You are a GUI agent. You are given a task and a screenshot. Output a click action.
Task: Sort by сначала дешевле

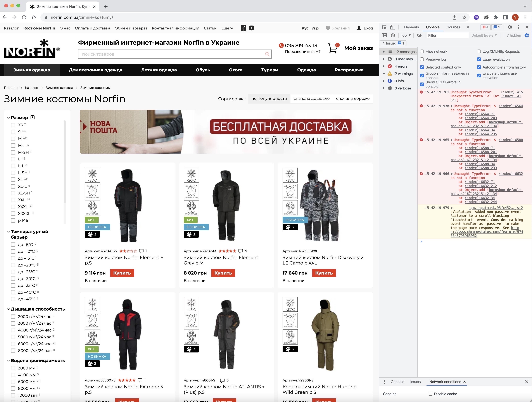311,99
